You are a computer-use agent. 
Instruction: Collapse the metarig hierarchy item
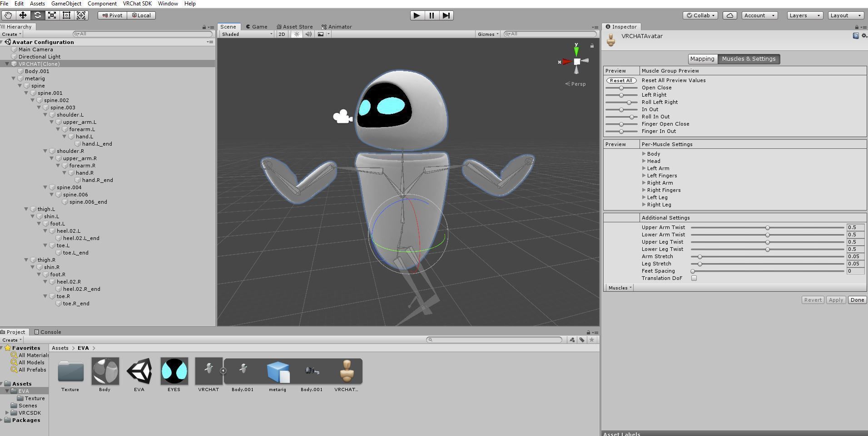coord(14,78)
